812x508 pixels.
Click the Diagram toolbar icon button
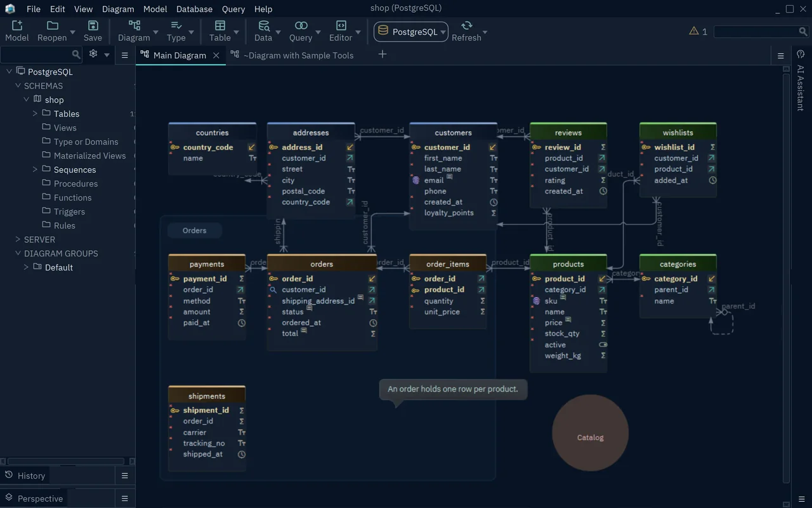pyautogui.click(x=134, y=25)
